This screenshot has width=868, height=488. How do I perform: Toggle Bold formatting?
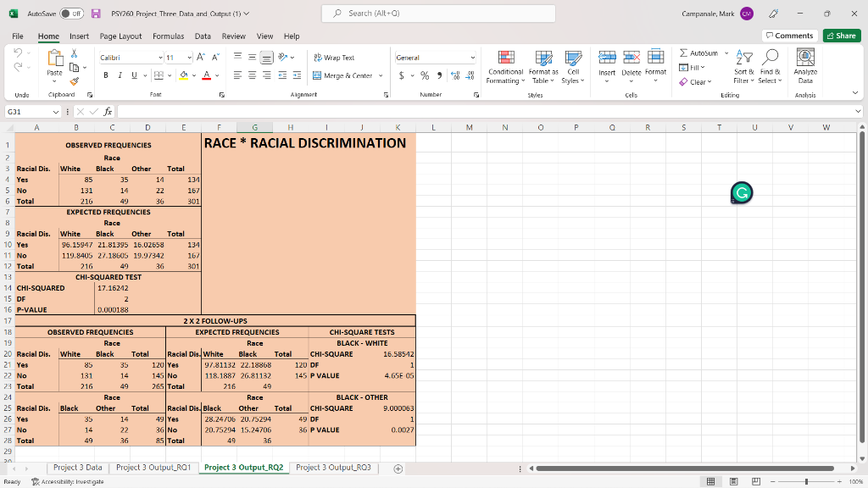pos(107,75)
